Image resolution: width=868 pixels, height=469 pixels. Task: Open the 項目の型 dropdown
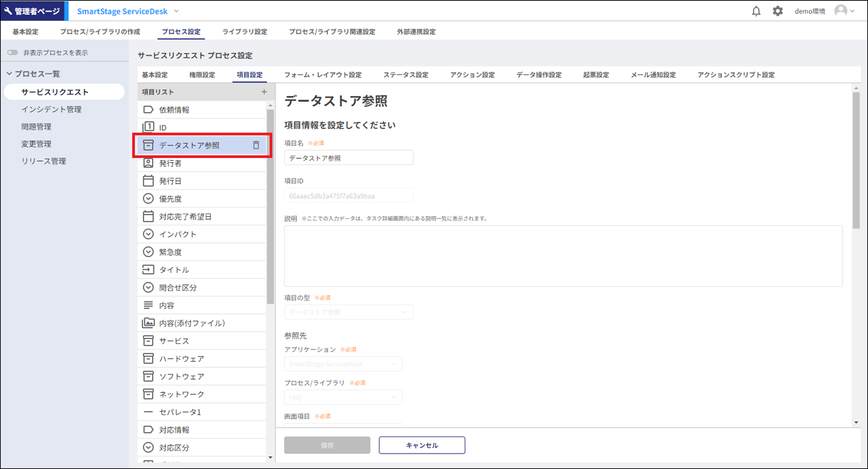point(348,312)
